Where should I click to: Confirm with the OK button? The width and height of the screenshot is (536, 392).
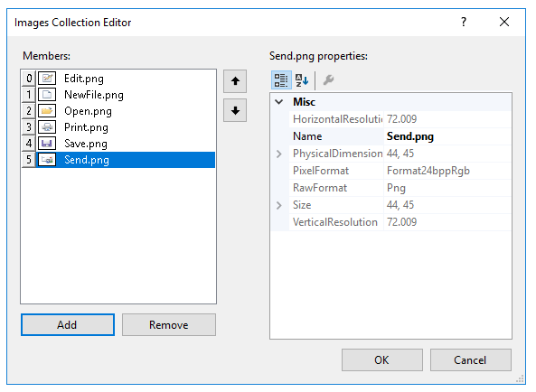pyautogui.click(x=381, y=359)
